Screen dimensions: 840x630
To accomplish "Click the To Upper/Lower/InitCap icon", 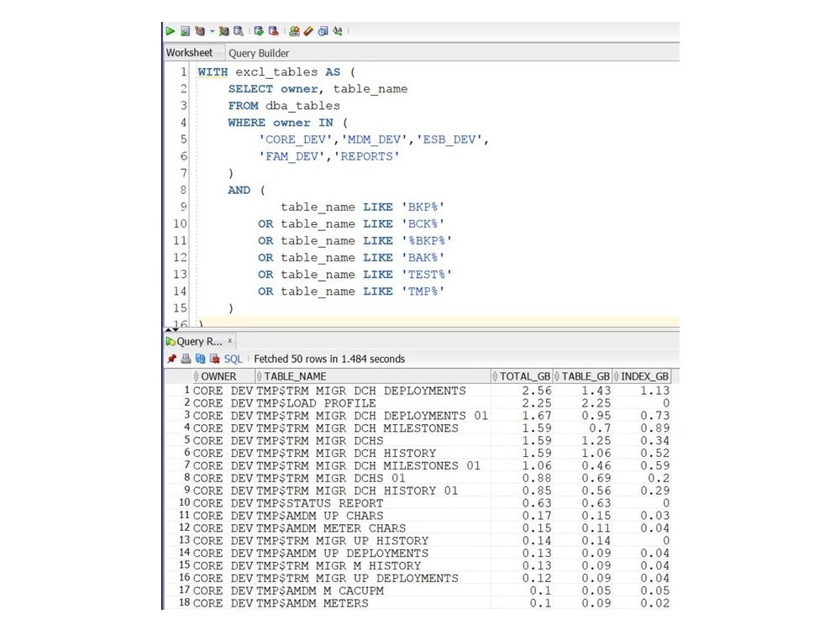I will click(337, 31).
